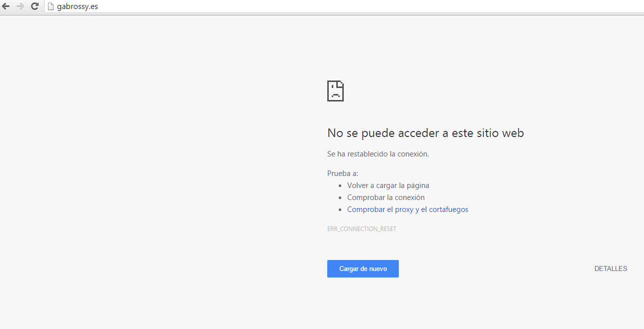
Task: Click the browser back arrow
Action: (x=6, y=6)
